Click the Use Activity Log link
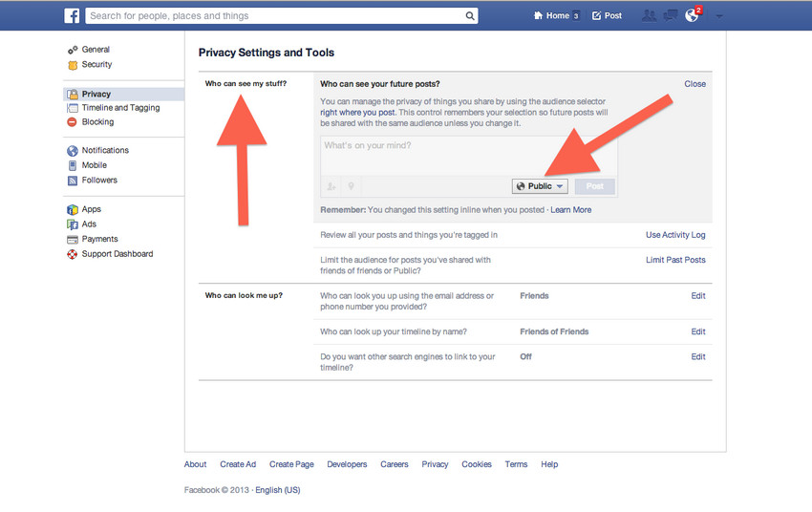The height and width of the screenshot is (512, 812). [675, 235]
